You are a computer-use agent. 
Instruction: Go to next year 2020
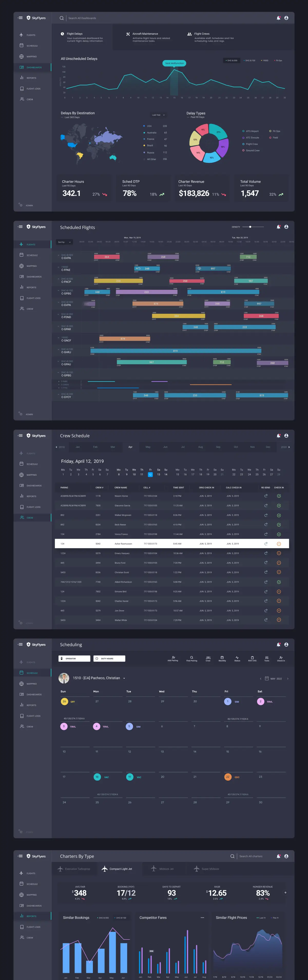click(285, 447)
